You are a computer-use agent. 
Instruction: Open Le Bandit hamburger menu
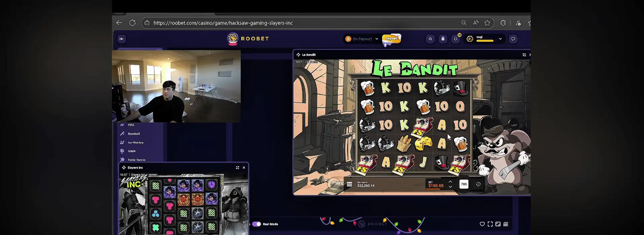350,184
